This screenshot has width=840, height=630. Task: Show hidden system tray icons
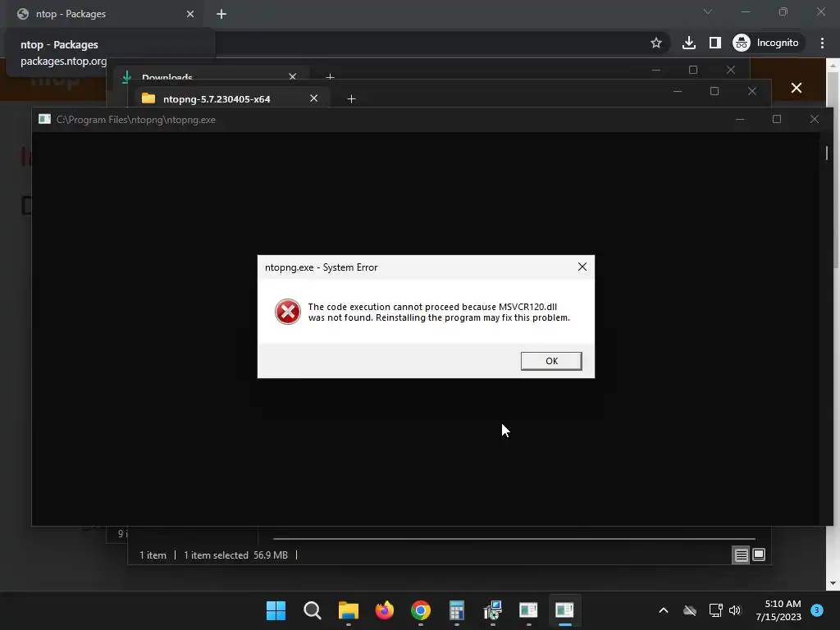[x=663, y=610]
